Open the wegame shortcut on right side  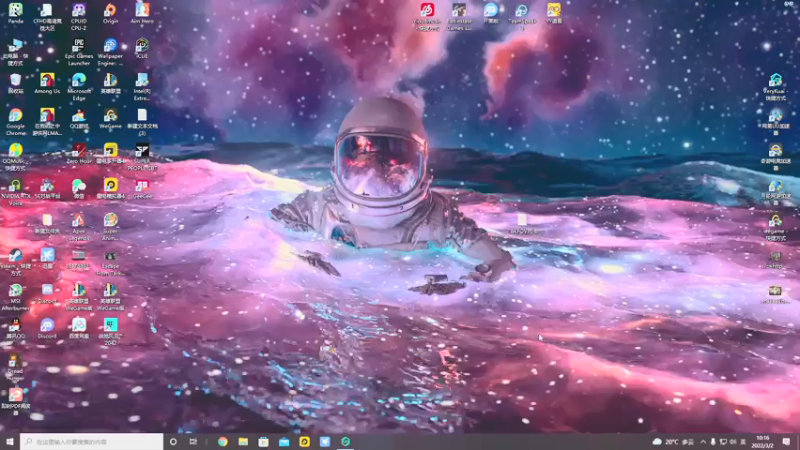[775, 227]
